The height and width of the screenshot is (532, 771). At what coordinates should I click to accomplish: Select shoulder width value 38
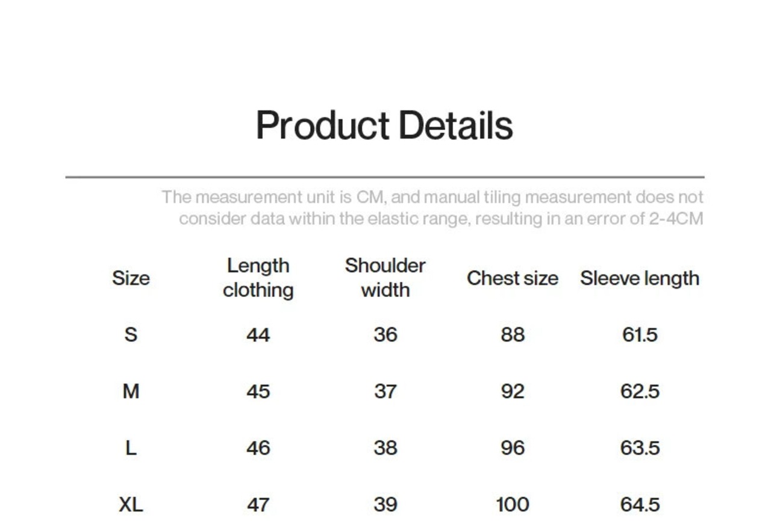coord(385,448)
